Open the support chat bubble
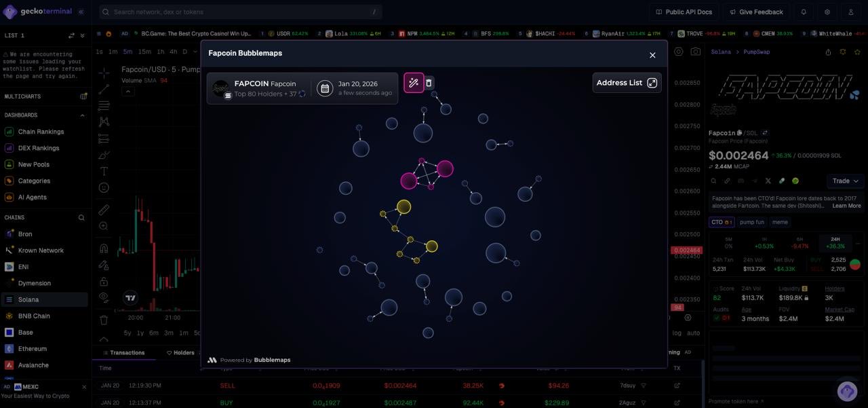Image resolution: width=868 pixels, height=408 pixels. pyautogui.click(x=847, y=390)
